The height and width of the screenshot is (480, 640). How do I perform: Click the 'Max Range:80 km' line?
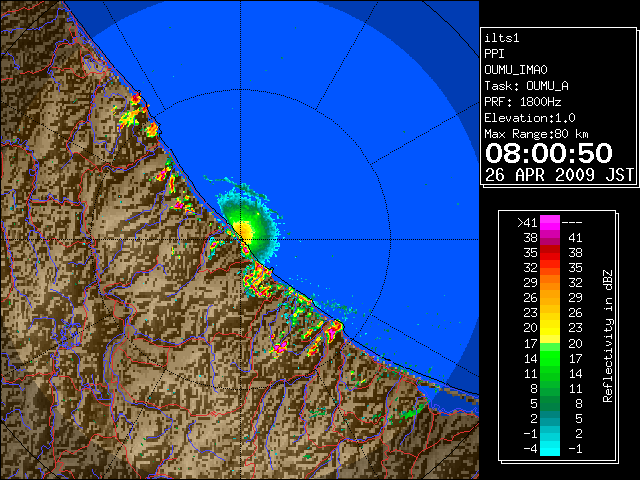[x=536, y=134]
